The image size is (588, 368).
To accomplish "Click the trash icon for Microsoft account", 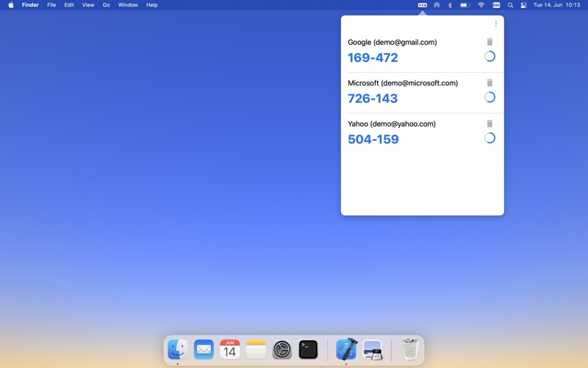I will [490, 83].
